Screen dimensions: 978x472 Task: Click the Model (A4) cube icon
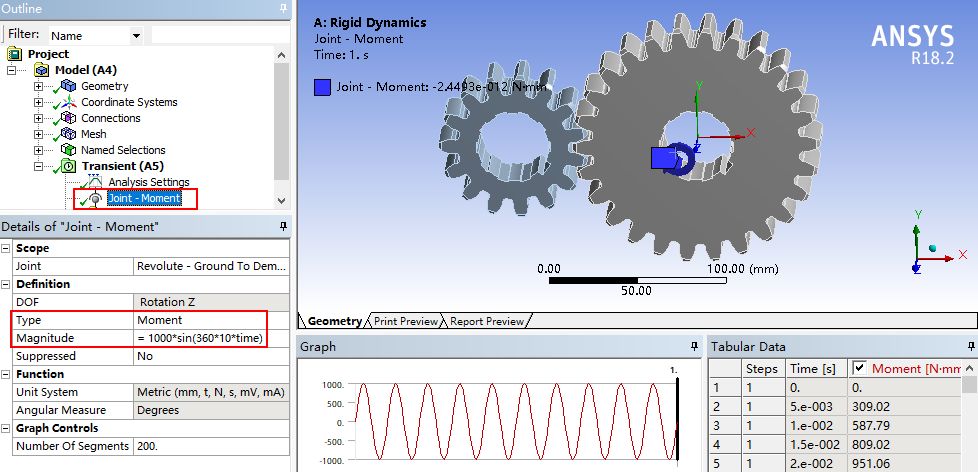42,70
